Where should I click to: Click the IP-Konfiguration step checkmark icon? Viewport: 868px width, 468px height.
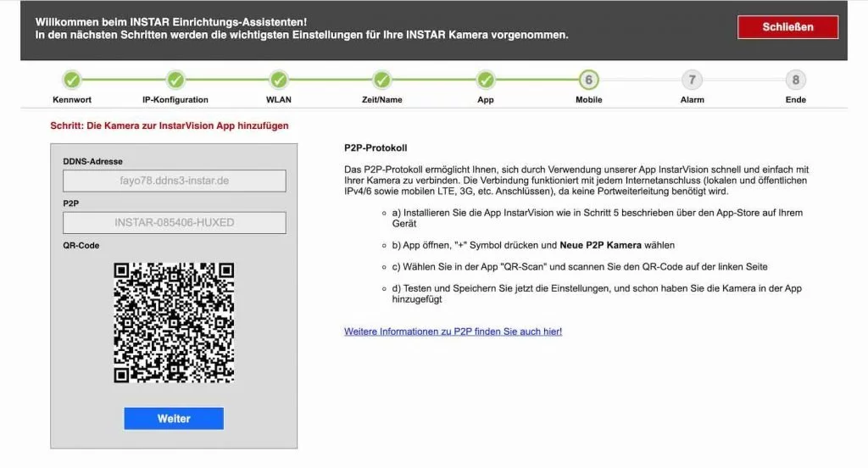pyautogui.click(x=175, y=80)
